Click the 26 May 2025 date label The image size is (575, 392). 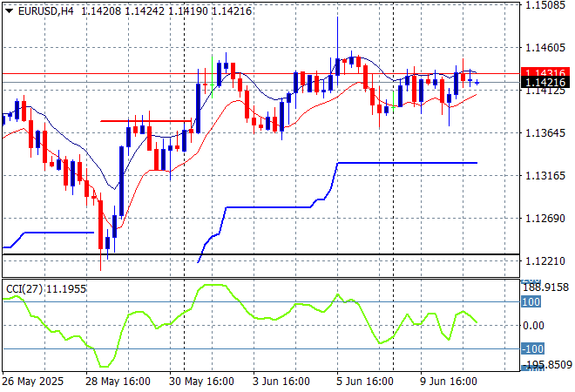click(x=32, y=382)
